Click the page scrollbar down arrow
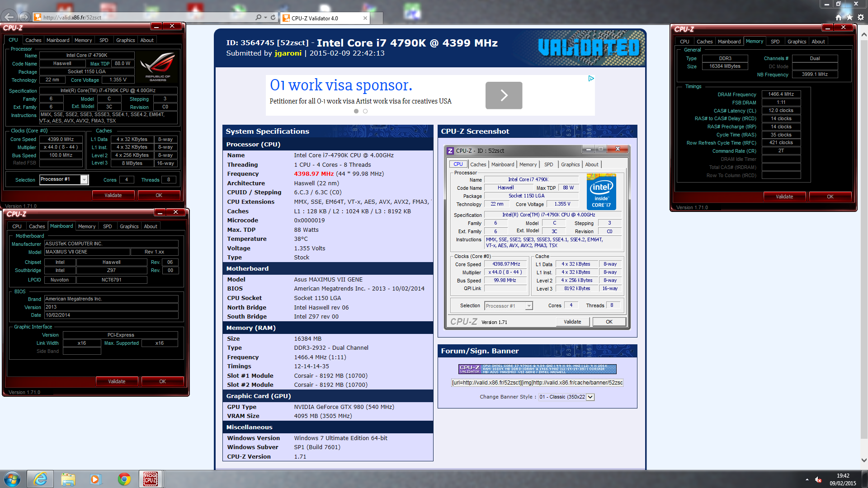 coord(864,460)
